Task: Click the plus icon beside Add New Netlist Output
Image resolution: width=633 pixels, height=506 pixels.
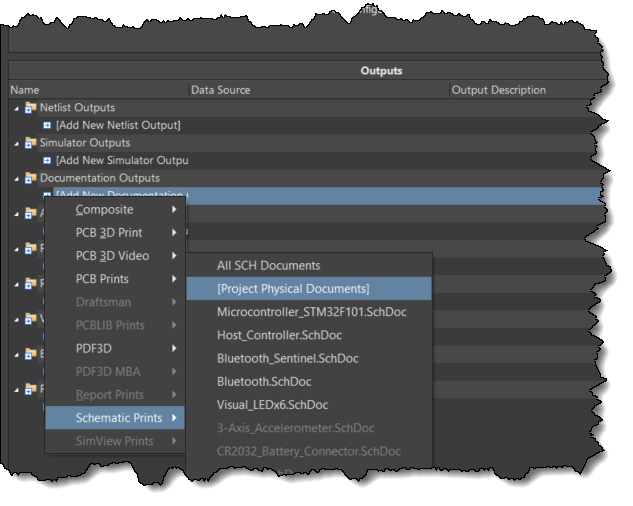Action: [x=47, y=125]
